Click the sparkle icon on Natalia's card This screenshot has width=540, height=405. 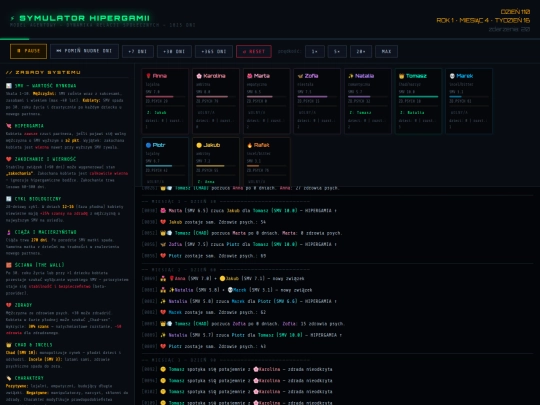point(351,76)
